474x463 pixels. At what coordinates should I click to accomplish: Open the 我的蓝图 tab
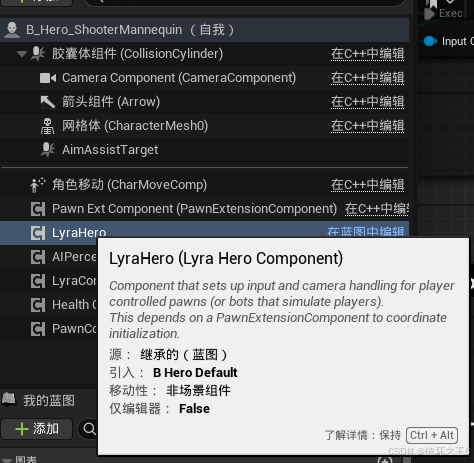click(x=49, y=400)
